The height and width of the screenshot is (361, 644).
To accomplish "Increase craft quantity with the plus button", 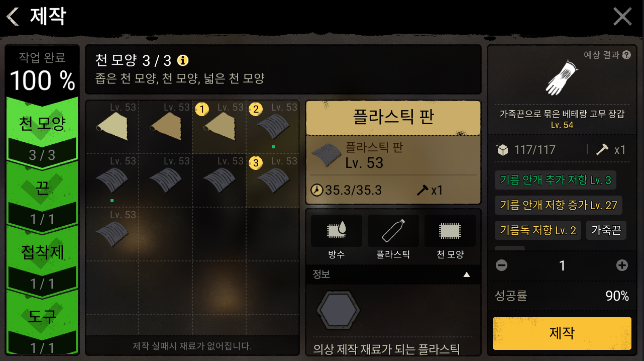I will coord(622,265).
